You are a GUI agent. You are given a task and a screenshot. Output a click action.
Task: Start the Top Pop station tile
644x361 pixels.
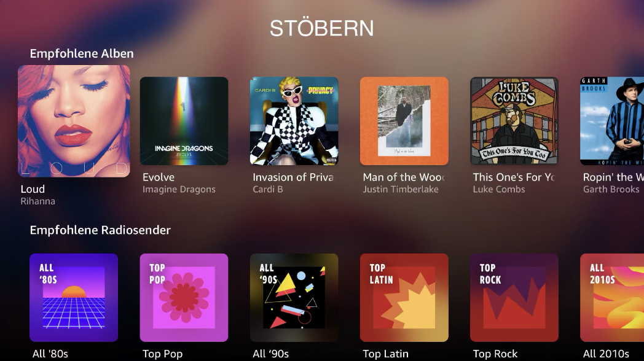(184, 298)
